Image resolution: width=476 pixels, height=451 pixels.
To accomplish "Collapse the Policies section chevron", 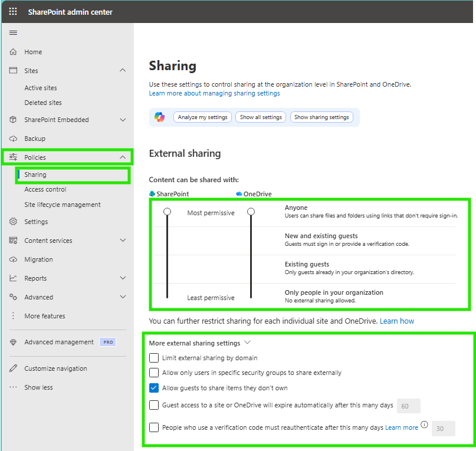I will (x=123, y=157).
